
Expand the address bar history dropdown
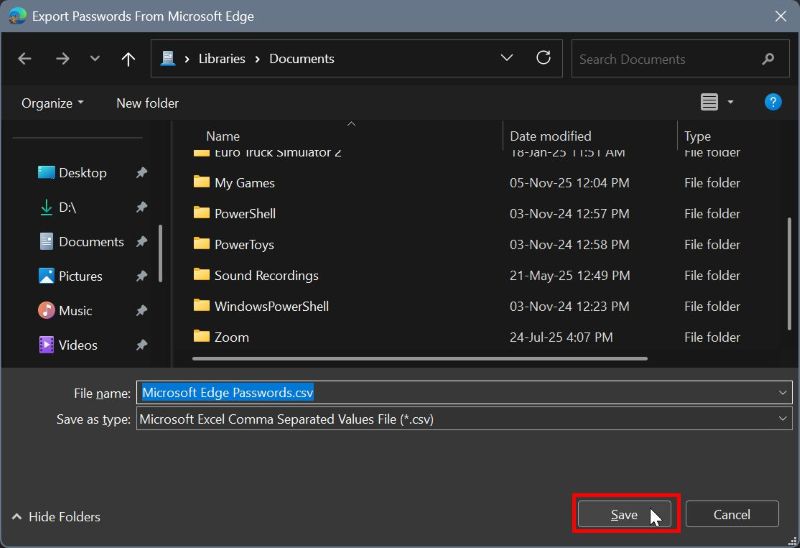coord(507,58)
